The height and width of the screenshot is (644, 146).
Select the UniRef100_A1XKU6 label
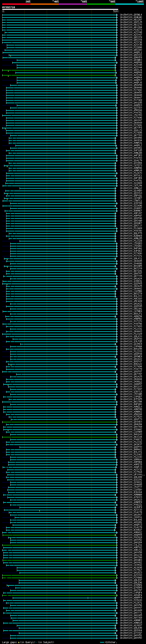coord(131,567)
